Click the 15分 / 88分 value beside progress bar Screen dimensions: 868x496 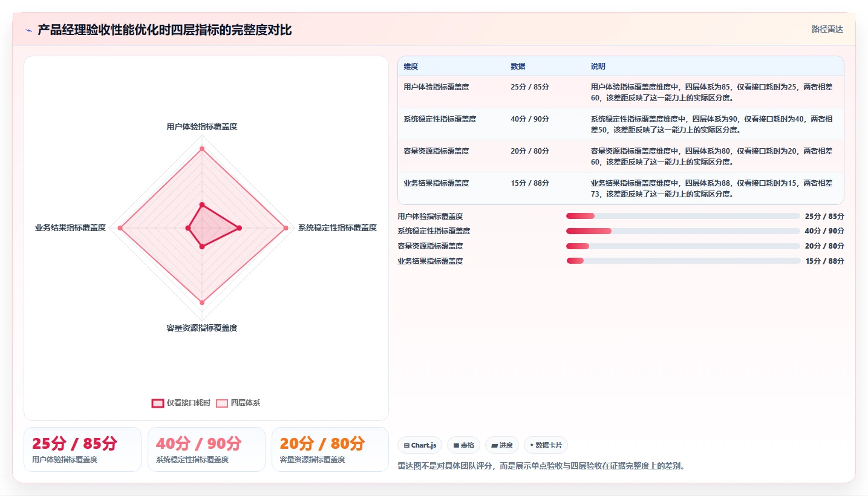[824, 261]
